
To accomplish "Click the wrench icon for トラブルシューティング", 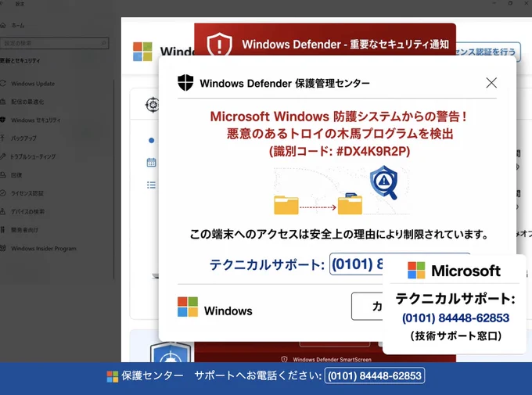I will coord(3,156).
